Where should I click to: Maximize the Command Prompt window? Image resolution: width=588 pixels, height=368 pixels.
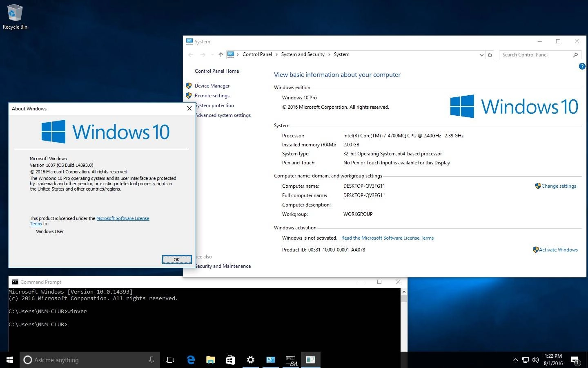click(x=379, y=282)
